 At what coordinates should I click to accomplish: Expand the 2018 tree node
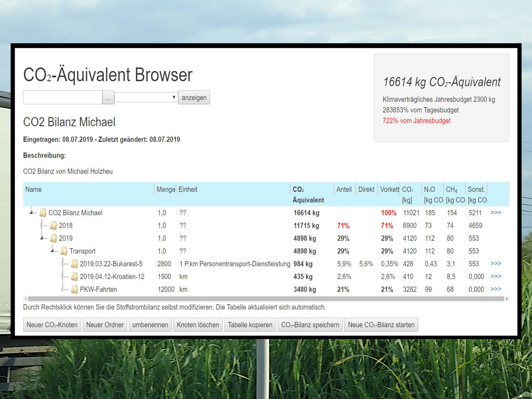[42, 226]
